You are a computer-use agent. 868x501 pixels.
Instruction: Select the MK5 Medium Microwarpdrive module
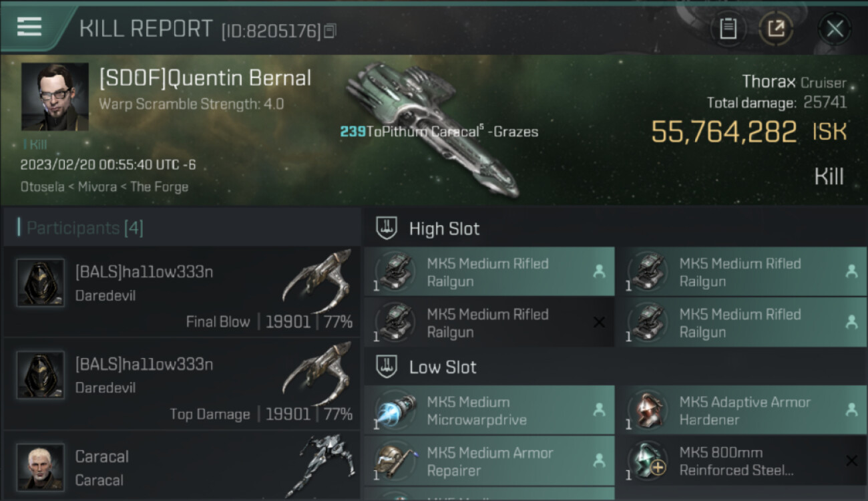(x=489, y=411)
